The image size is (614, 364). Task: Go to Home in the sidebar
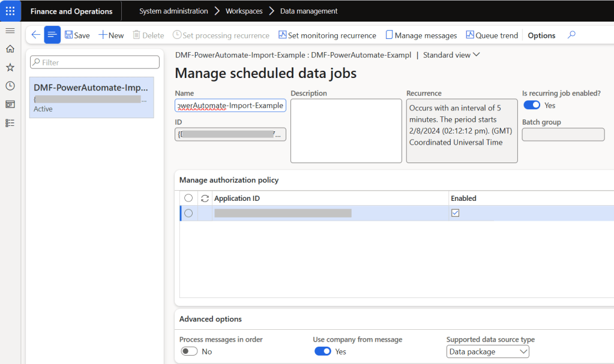pos(10,49)
